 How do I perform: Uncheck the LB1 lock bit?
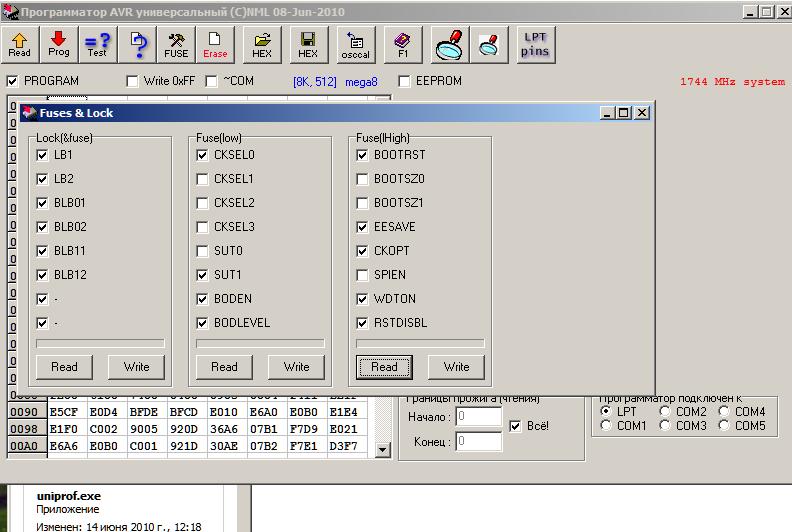pyautogui.click(x=42, y=155)
